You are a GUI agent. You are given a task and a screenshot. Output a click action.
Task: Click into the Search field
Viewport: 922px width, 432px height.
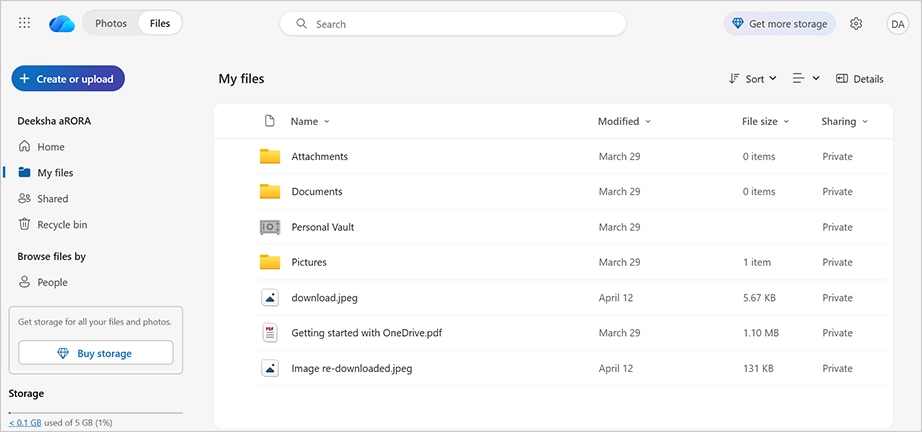[453, 24]
